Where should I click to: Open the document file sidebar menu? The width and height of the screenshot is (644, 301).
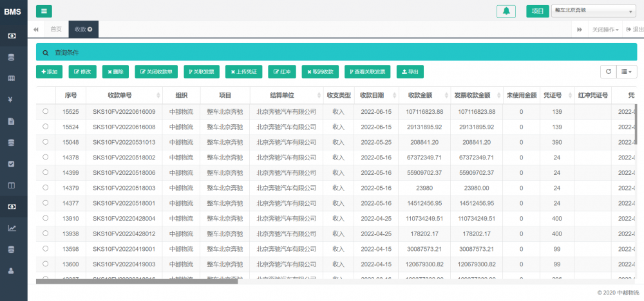[x=12, y=121]
